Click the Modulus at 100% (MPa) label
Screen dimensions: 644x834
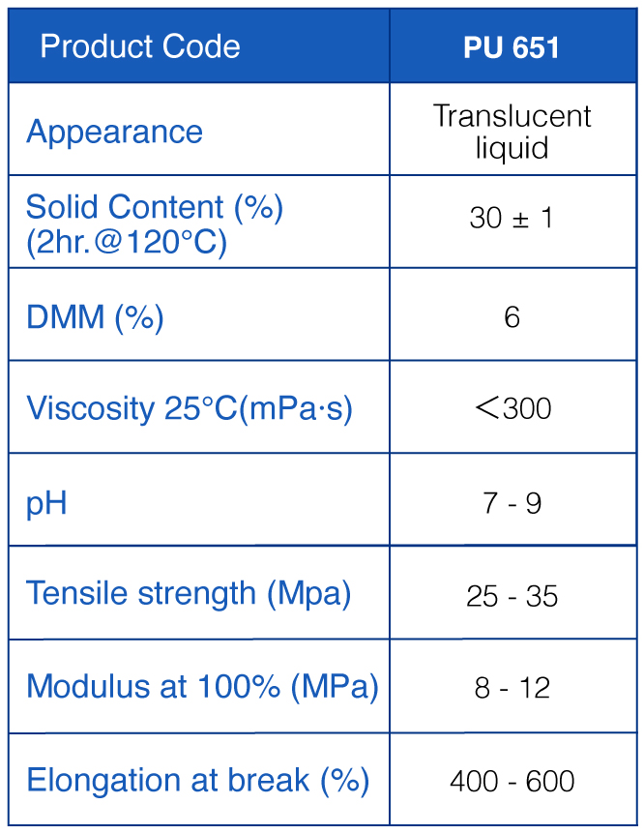click(202, 686)
